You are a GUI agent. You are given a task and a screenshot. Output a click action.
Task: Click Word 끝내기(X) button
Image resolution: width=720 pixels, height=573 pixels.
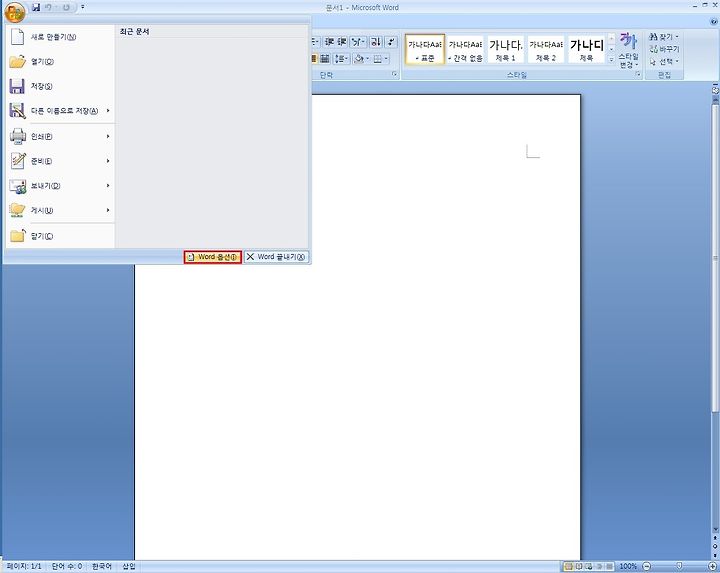(276, 257)
